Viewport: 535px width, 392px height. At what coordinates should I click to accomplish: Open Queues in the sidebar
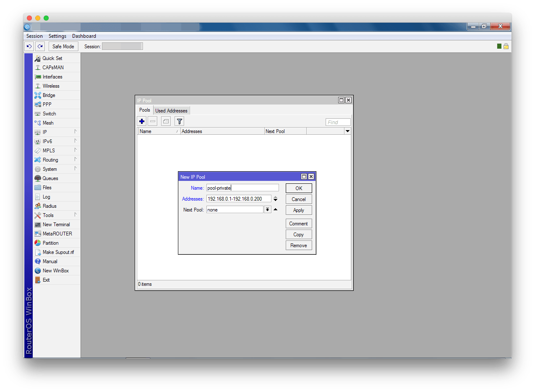click(x=50, y=178)
